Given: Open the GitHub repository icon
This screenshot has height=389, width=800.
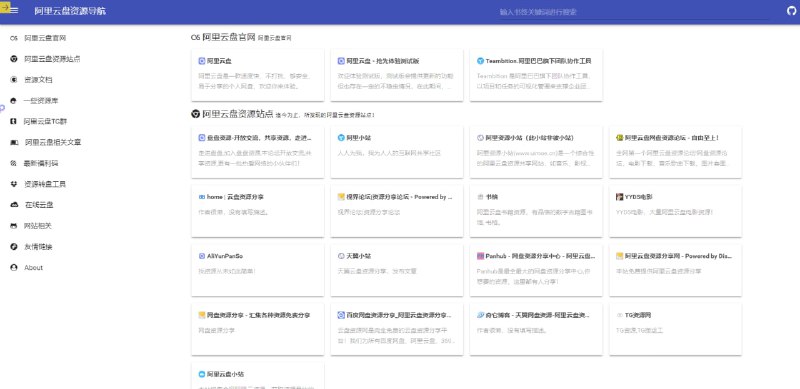Looking at the screenshot, I should point(791,11).
